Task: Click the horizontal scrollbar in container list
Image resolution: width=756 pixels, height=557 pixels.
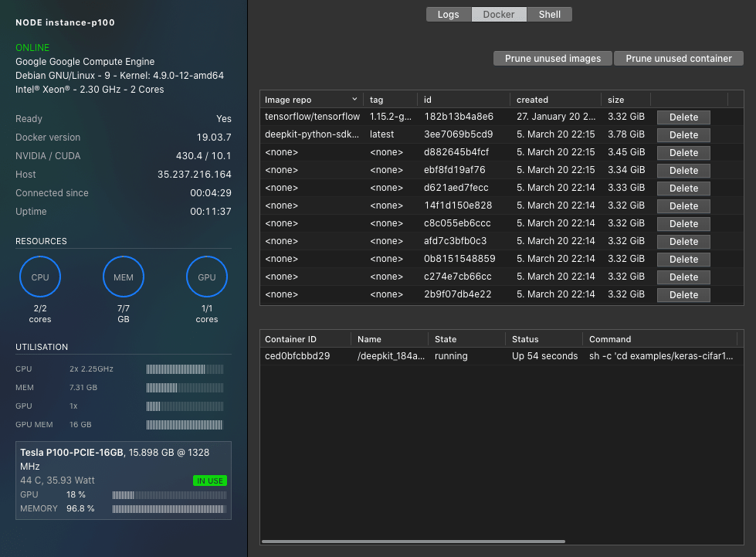Action: pyautogui.click(x=413, y=542)
